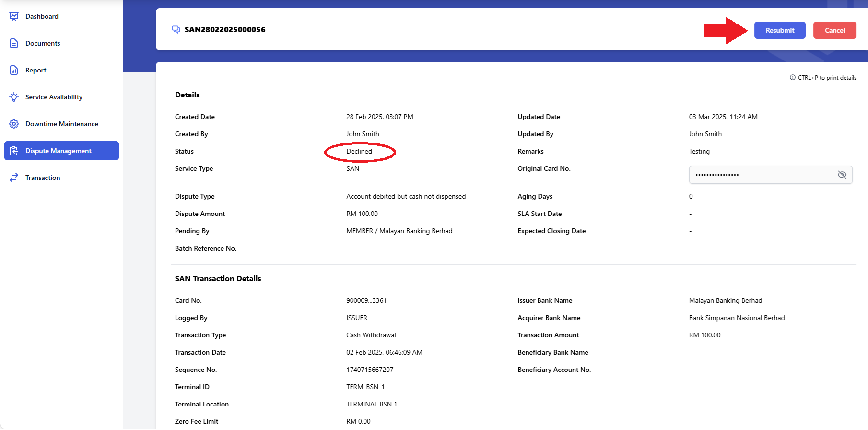868x430 pixels.
Task: Click the Card No. value 900009...3361
Action: (x=366, y=300)
